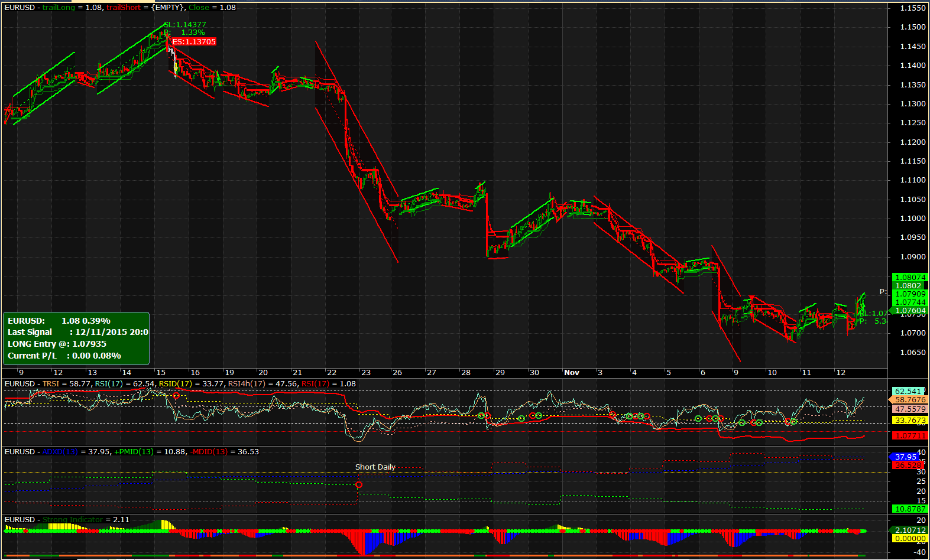Click the red ES:1.13705 entry label
The image size is (930, 560).
[194, 42]
